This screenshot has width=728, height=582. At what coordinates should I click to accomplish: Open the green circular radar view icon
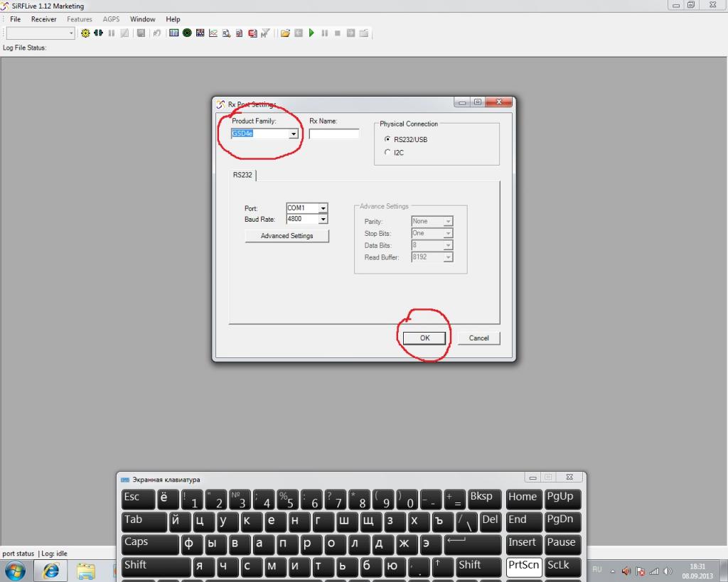(x=187, y=33)
